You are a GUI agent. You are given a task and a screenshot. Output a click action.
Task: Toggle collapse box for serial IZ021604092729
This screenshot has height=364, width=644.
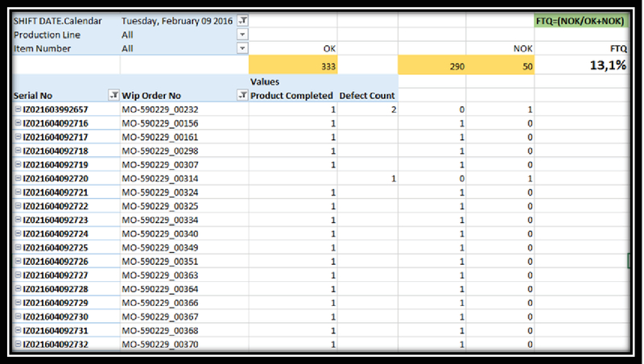18,303
